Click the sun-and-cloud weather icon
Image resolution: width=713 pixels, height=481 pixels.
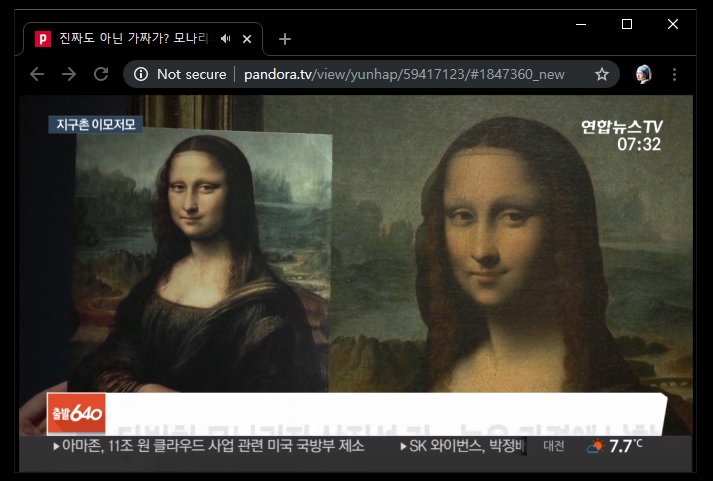pyautogui.click(x=596, y=446)
